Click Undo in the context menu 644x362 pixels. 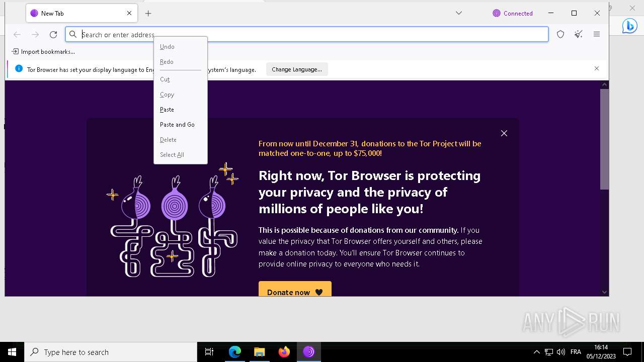(181, 47)
